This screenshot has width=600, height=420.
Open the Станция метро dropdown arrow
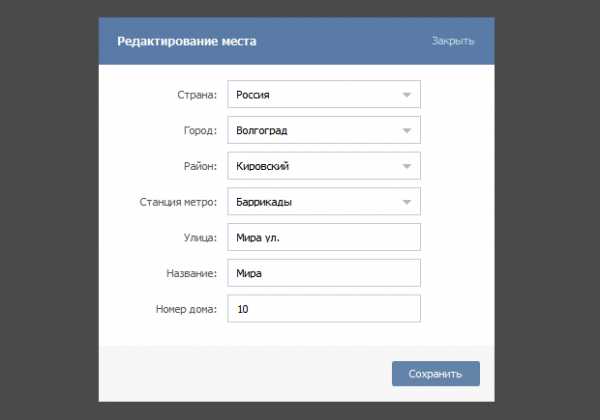click(407, 202)
